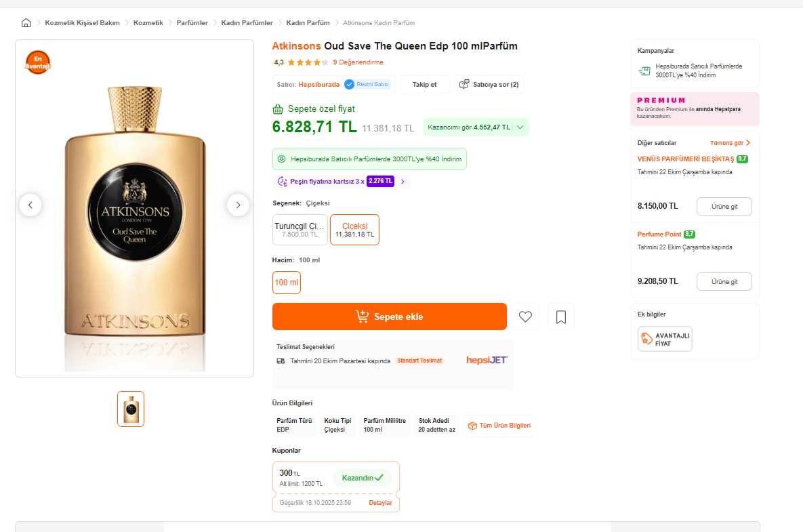Image resolution: width=803 pixels, height=532 pixels.
Task: Add product to favorites with heart icon
Action: [525, 316]
